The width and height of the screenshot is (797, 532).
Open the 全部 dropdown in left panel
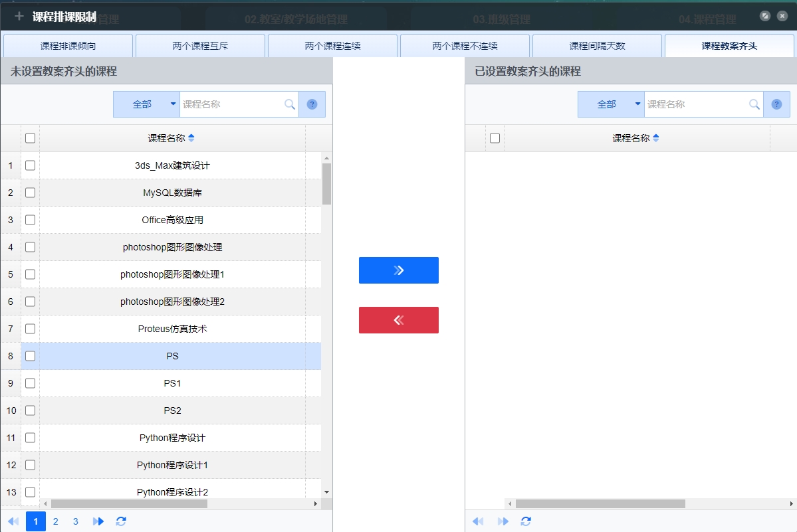click(x=146, y=104)
